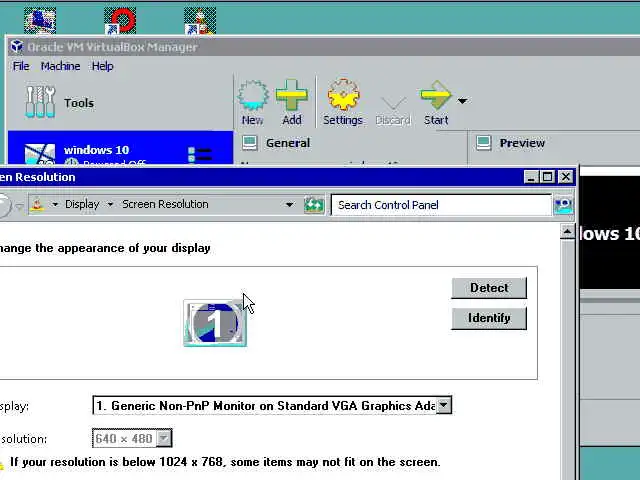Click the Identify button
The width and height of the screenshot is (640, 480).
pos(489,318)
